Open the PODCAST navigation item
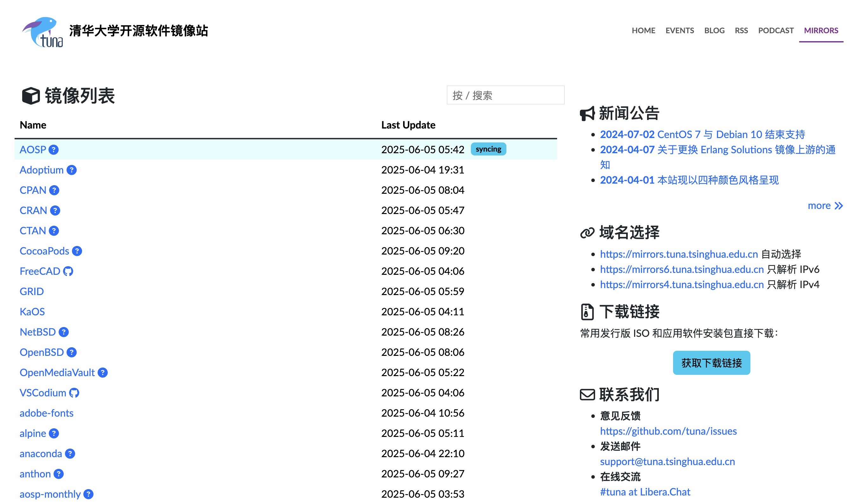Viewport: 867px width, 504px height. tap(776, 31)
